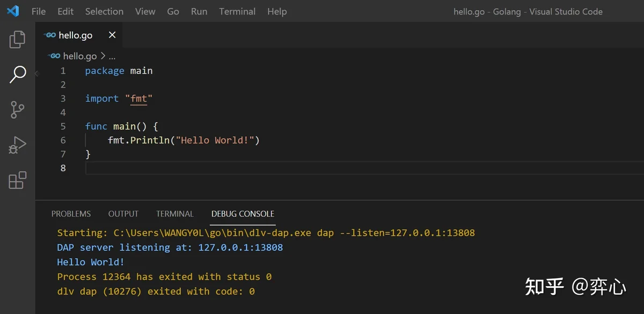Click the "Process 12364 has exited" console line
644x314 pixels.
tap(164, 276)
